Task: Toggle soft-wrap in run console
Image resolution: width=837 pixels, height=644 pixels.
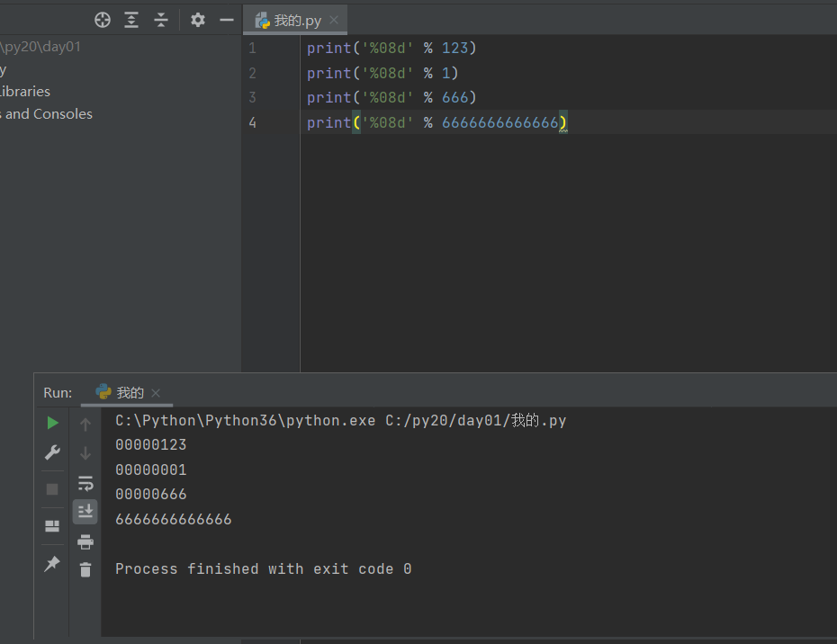Action: [x=85, y=483]
